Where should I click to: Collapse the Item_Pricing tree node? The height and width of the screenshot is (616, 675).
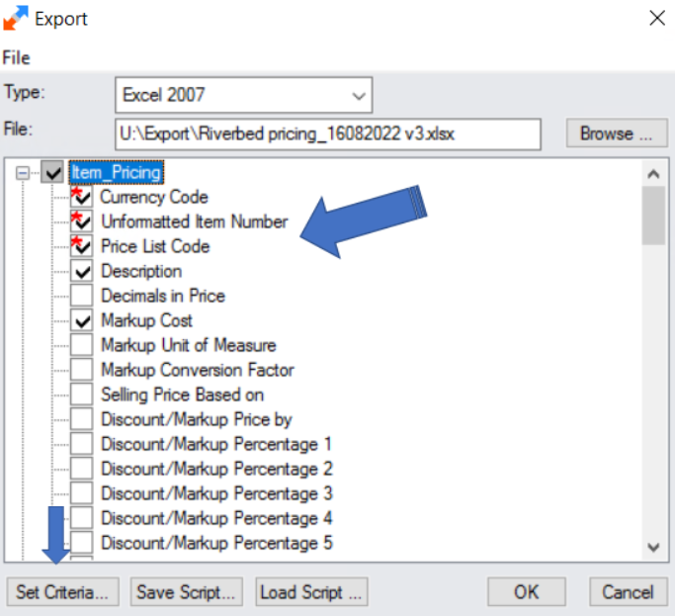23,173
